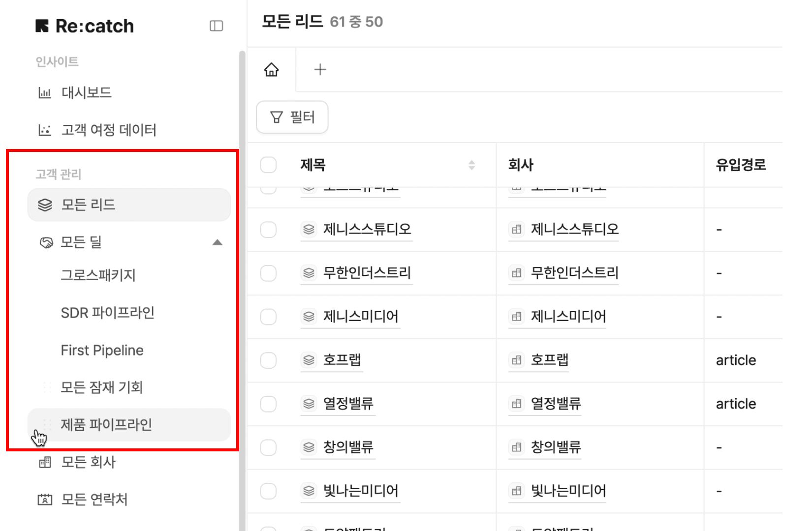
Task: Check the 제니스스튜디오 row checkbox
Action: pyautogui.click(x=268, y=230)
